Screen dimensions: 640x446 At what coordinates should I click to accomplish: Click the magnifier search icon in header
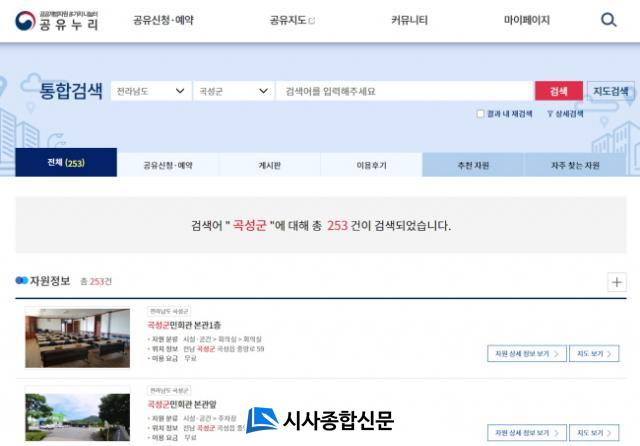click(609, 20)
